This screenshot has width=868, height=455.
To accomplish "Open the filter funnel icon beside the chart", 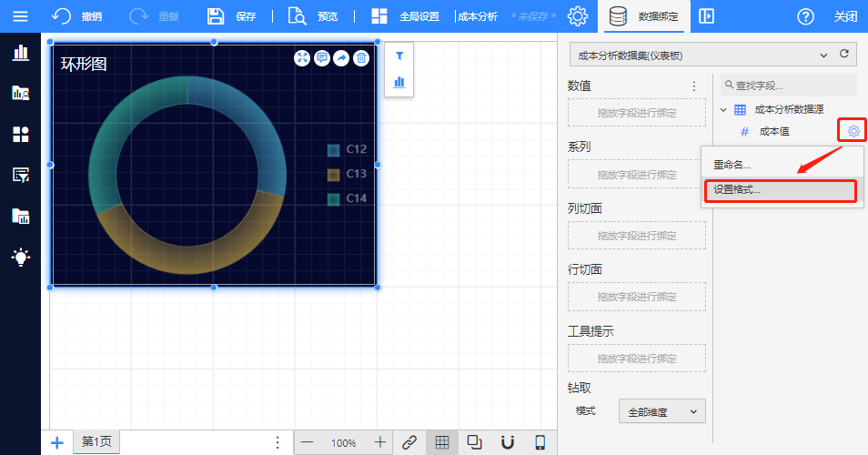I will tap(399, 56).
